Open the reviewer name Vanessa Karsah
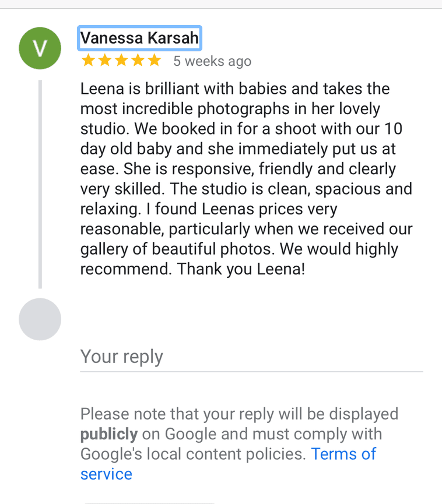 click(140, 38)
